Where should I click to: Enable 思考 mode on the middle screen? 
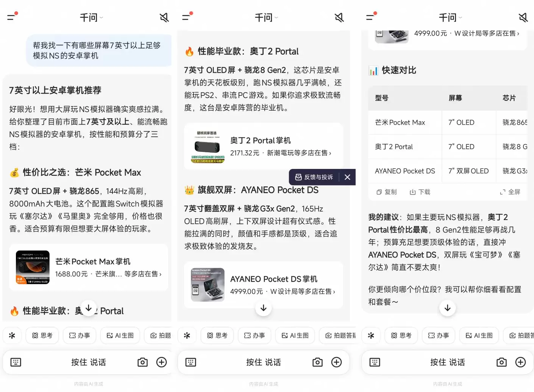(217, 335)
